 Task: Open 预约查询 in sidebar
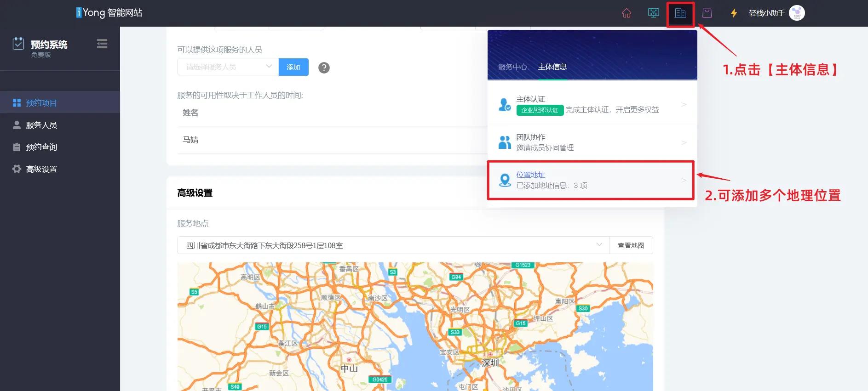pyautogui.click(x=41, y=147)
